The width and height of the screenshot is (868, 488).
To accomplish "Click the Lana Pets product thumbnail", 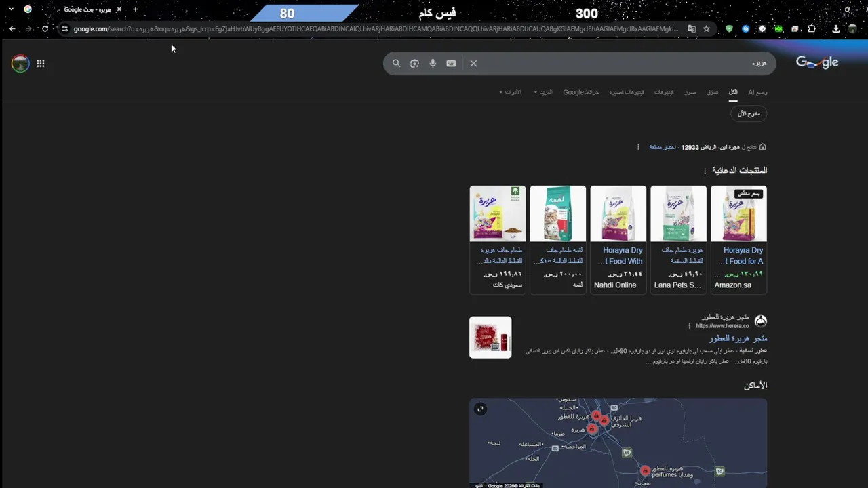I will 678,213.
